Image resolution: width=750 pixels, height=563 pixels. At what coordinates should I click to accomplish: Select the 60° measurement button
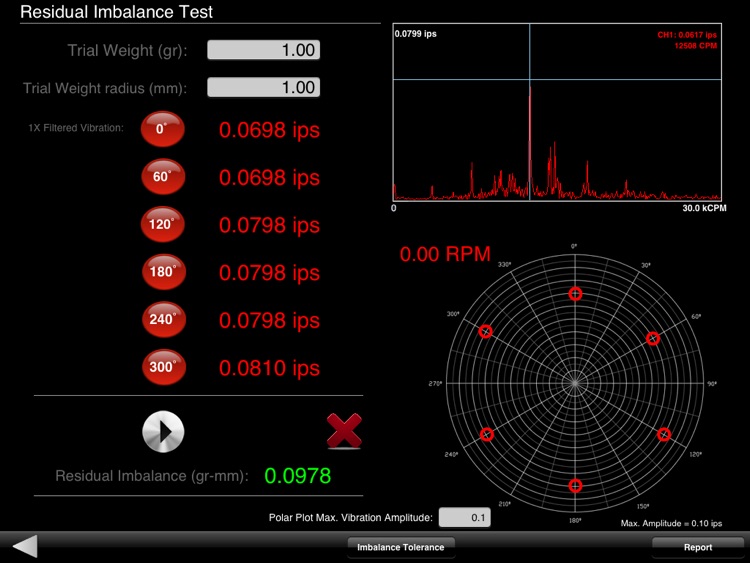pos(163,177)
